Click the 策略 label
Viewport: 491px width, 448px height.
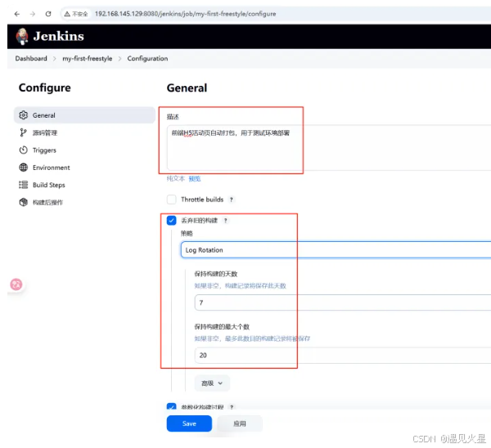click(187, 233)
